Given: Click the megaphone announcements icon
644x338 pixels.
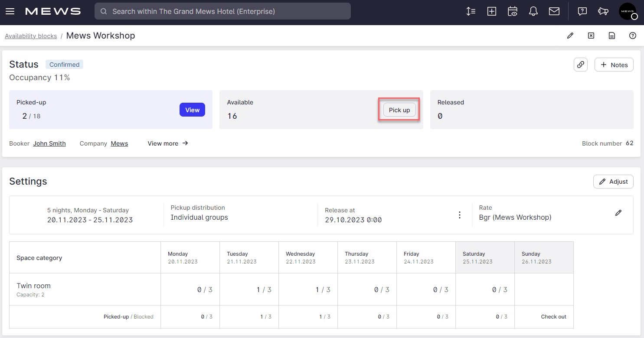Looking at the screenshot, I should 603,11.
